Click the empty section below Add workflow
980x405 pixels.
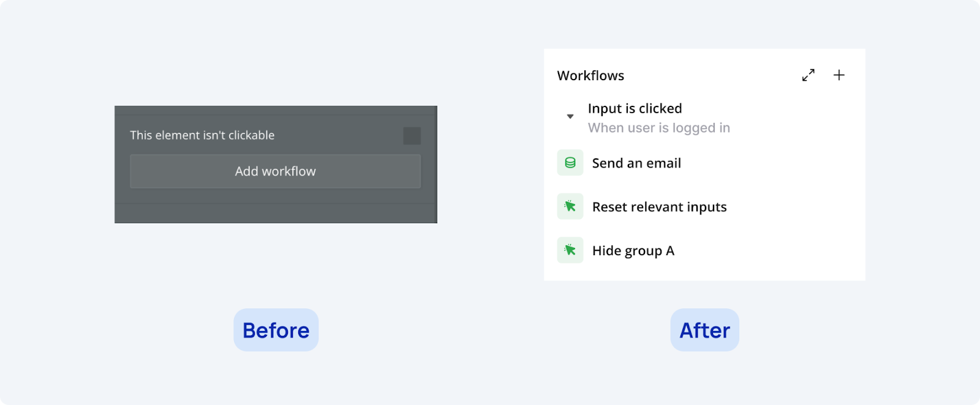(x=275, y=213)
